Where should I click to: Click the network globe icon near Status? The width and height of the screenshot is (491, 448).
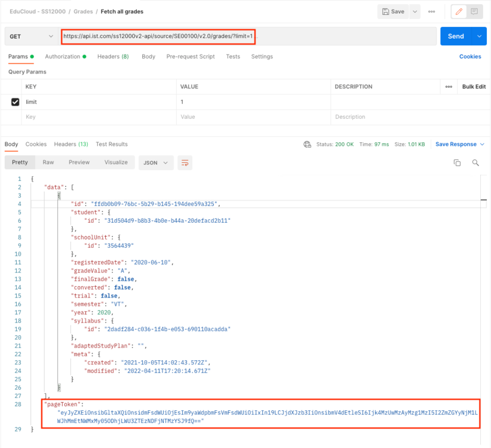point(307,144)
